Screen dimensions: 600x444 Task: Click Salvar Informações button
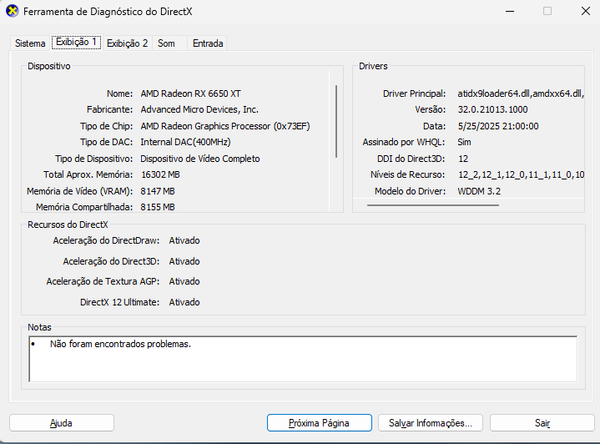430,423
